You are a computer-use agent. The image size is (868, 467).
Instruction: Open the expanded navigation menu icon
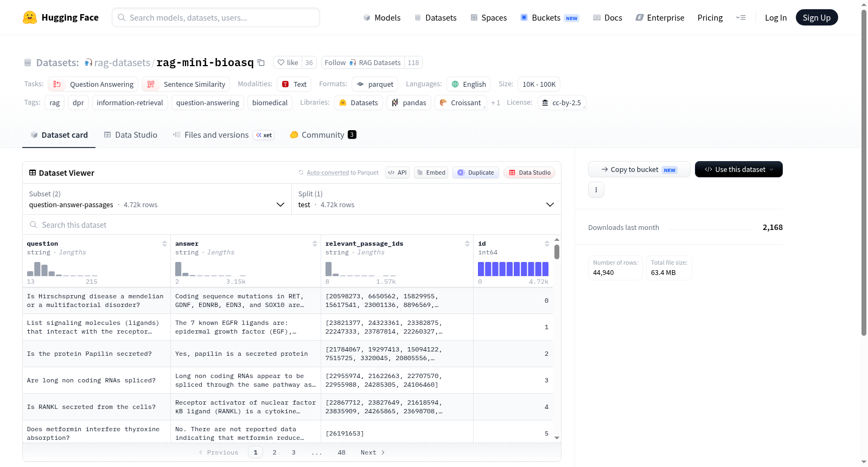tap(741, 17)
